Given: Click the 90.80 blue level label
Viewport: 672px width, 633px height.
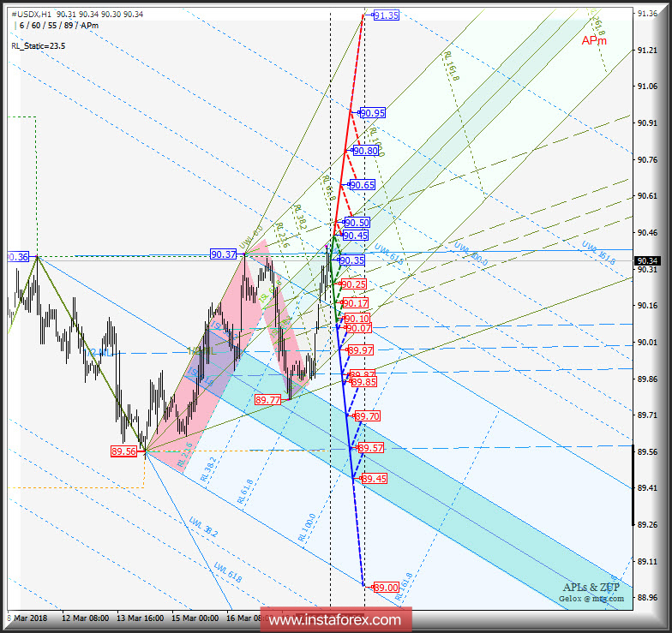Looking at the screenshot, I should (366, 151).
